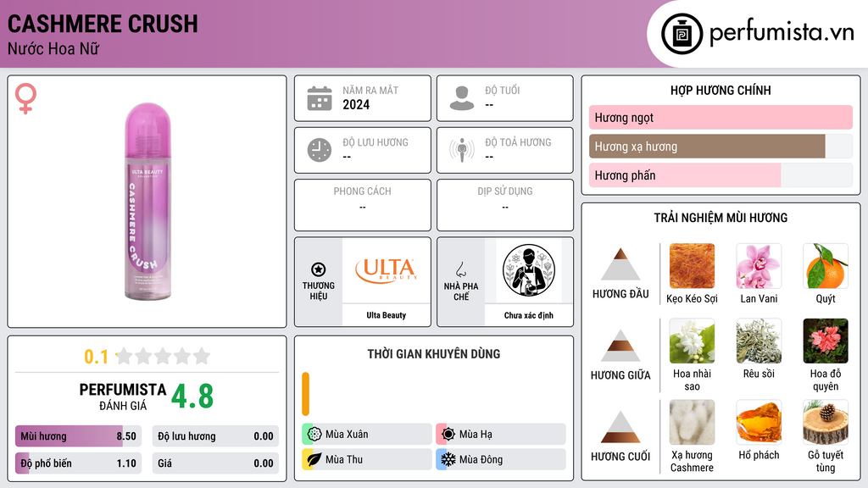The width and height of the screenshot is (868, 488).
Task: Select the Mùa Xuân season chip
Action: pos(367,435)
